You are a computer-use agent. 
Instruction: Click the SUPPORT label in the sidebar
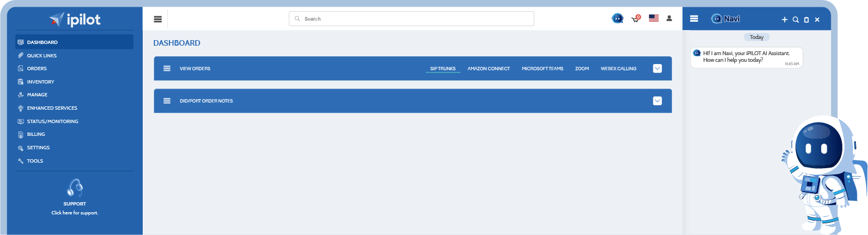75,204
